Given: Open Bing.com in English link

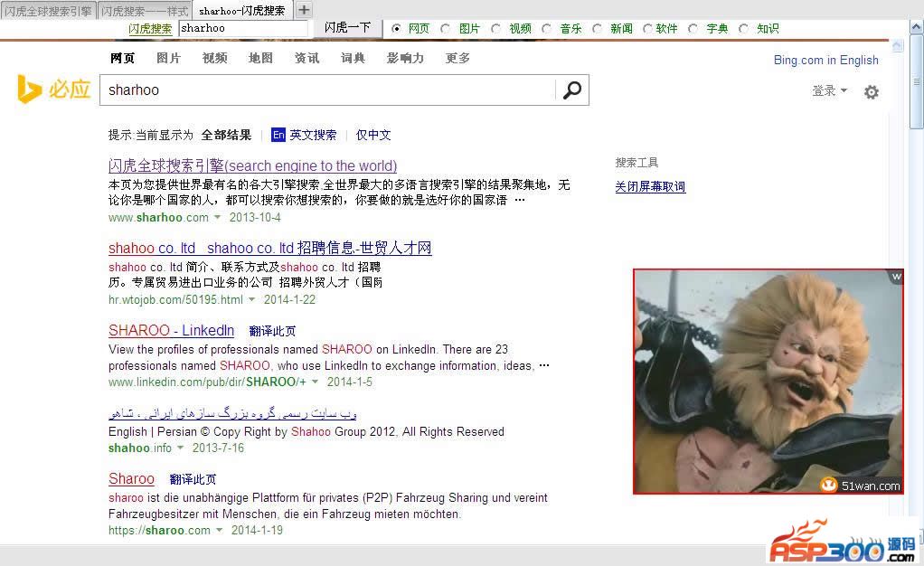Looking at the screenshot, I should point(825,61).
